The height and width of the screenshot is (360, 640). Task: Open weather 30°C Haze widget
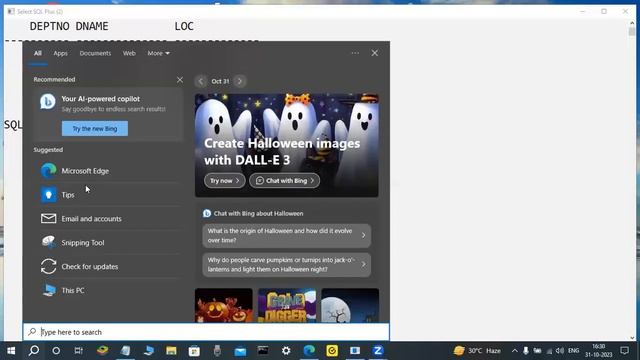(x=478, y=351)
